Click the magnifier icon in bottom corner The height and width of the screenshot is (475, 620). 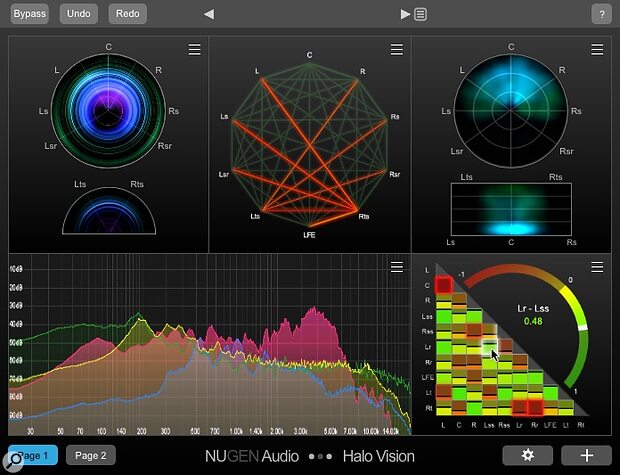13,461
